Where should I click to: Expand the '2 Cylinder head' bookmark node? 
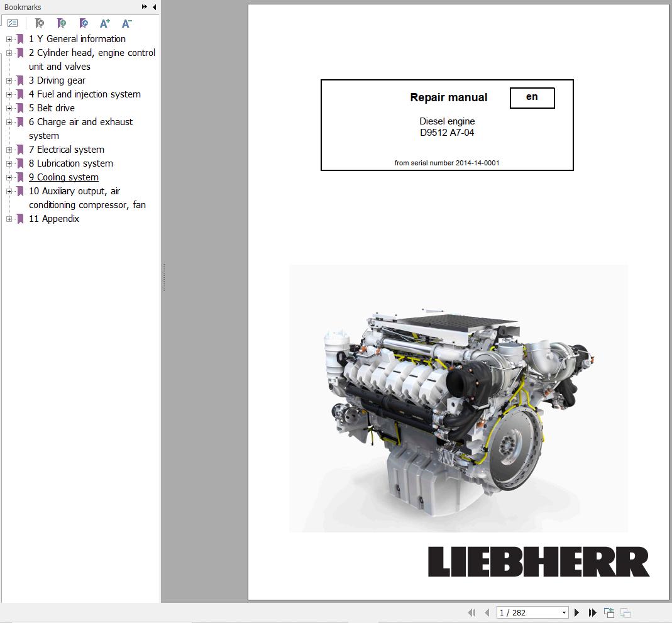[9, 53]
